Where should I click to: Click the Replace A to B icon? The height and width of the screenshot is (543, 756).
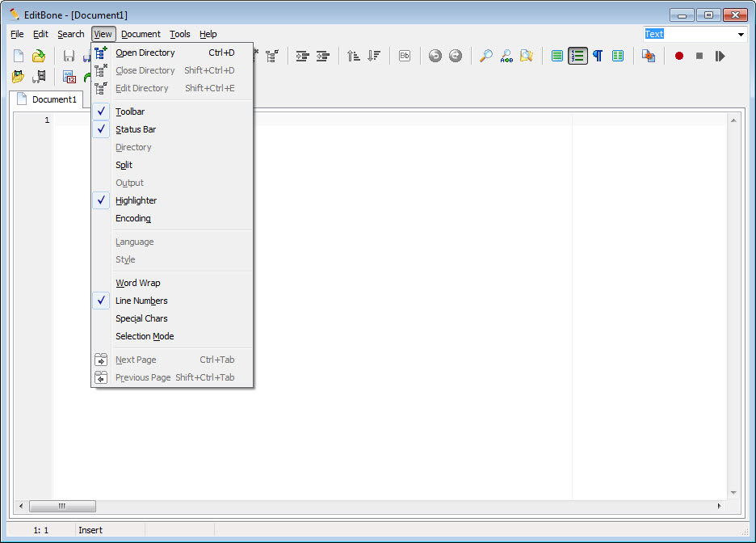[506, 56]
